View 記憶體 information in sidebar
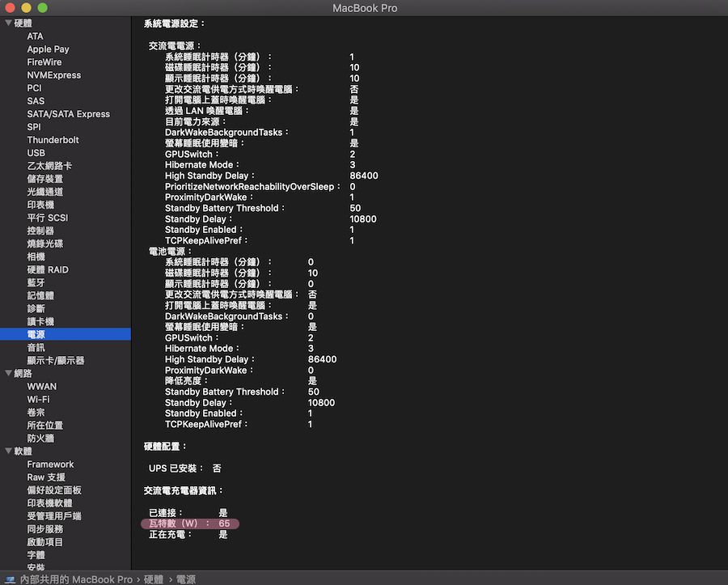728x585 pixels. (x=40, y=296)
